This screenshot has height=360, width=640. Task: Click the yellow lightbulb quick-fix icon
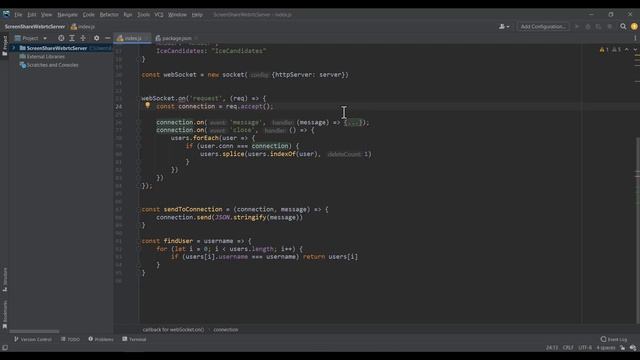[x=147, y=105]
